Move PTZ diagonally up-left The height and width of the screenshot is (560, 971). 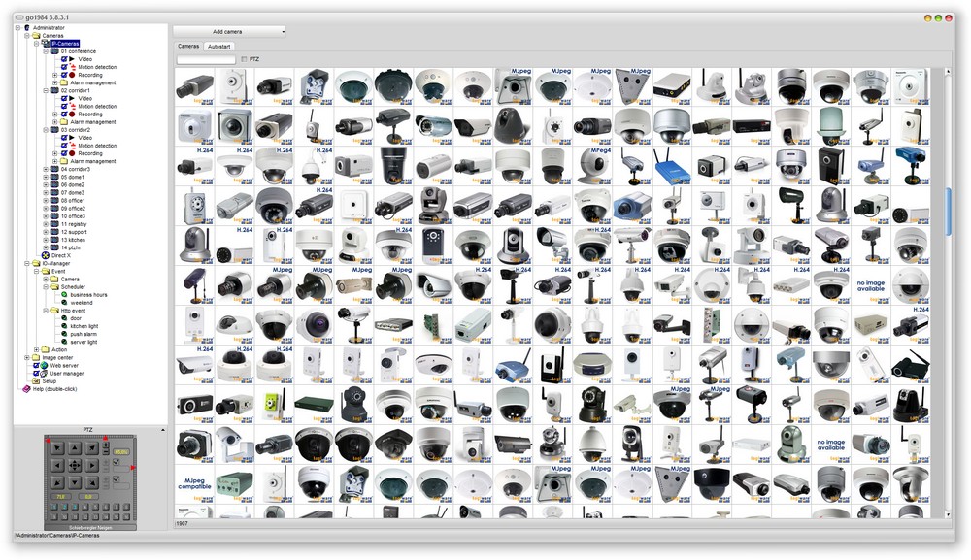click(57, 448)
